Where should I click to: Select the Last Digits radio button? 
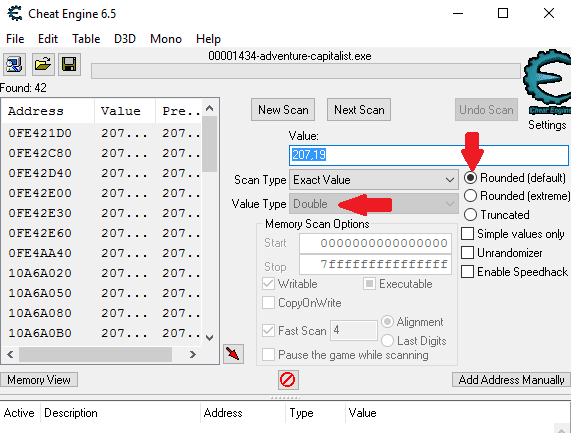(387, 341)
